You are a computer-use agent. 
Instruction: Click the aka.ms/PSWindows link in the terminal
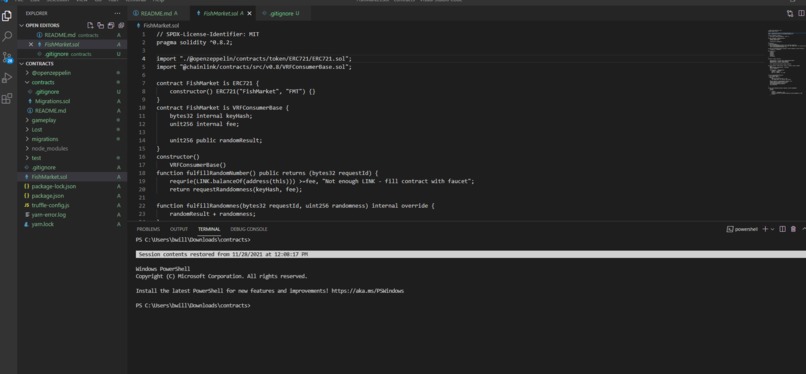click(368, 291)
